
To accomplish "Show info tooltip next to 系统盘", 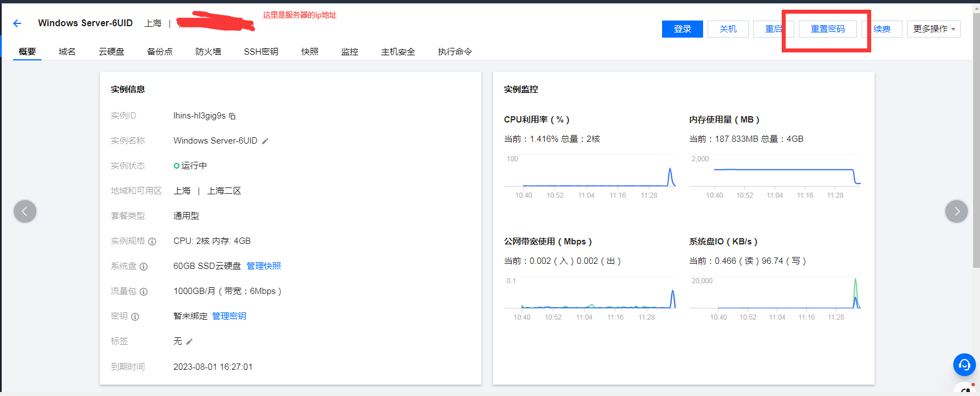I will pos(144,267).
